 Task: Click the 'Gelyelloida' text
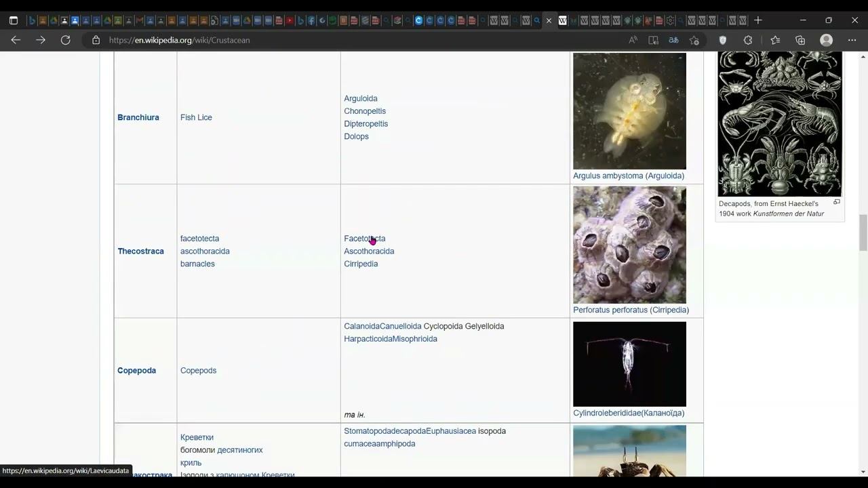[x=484, y=326]
